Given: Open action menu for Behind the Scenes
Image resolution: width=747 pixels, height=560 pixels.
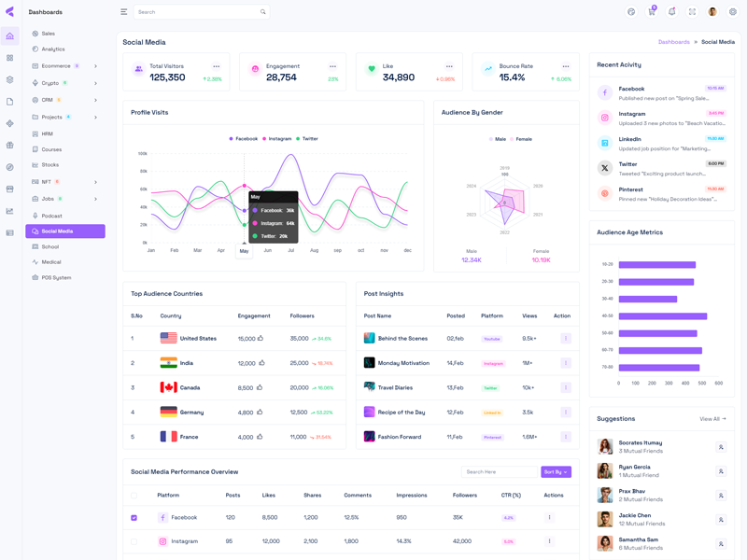Looking at the screenshot, I should (x=565, y=338).
